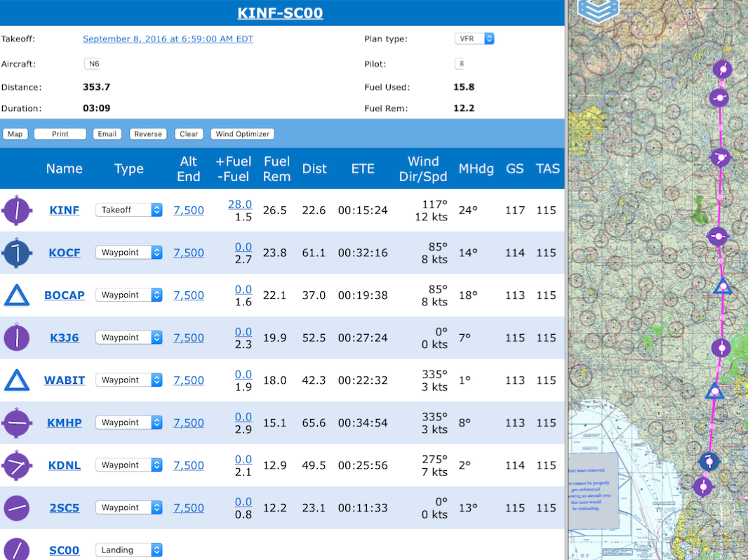
Task: Open the K3J6 waypoint link
Action: (65, 338)
